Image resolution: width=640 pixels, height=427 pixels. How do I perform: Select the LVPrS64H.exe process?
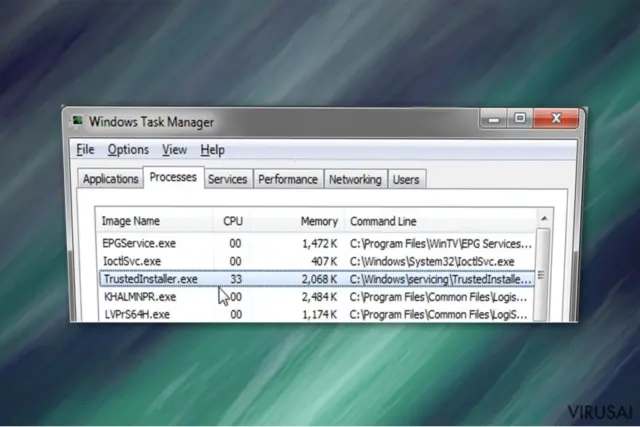pyautogui.click(x=316, y=314)
